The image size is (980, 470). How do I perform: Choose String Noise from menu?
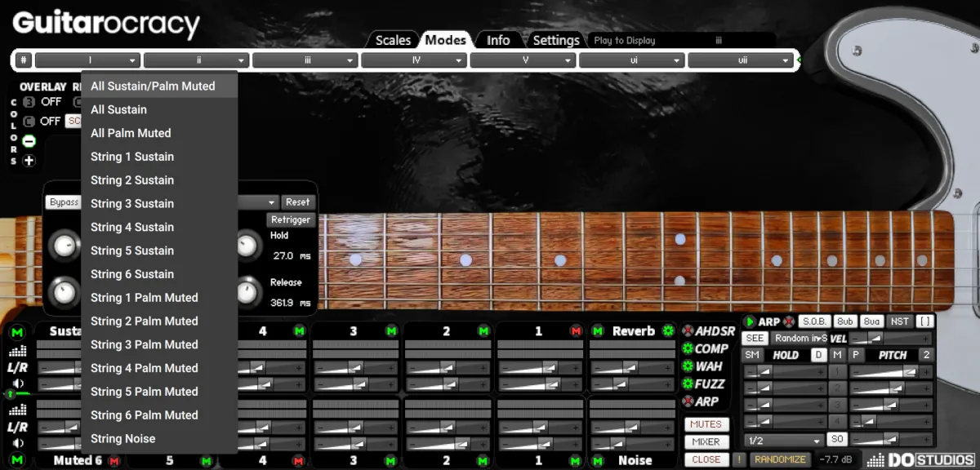click(x=160, y=439)
